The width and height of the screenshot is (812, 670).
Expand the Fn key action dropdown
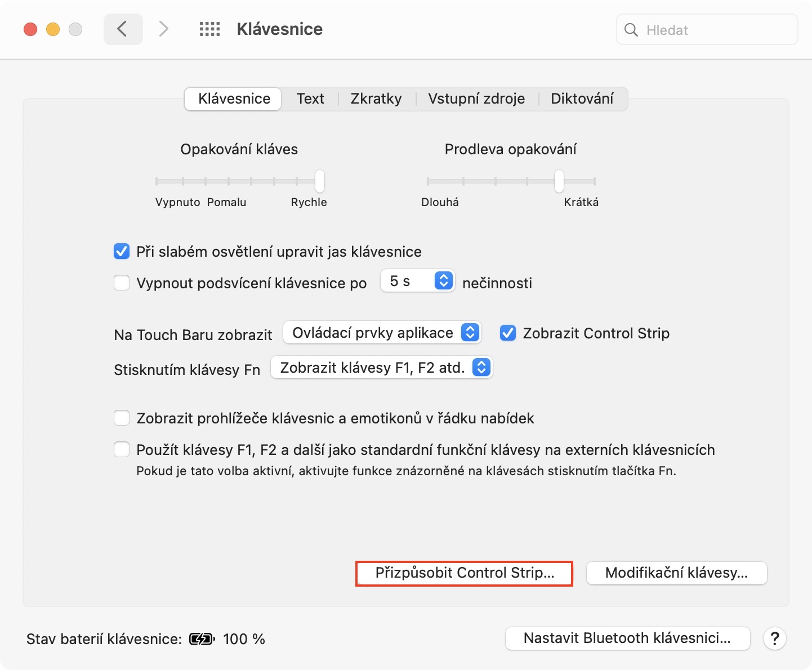381,368
